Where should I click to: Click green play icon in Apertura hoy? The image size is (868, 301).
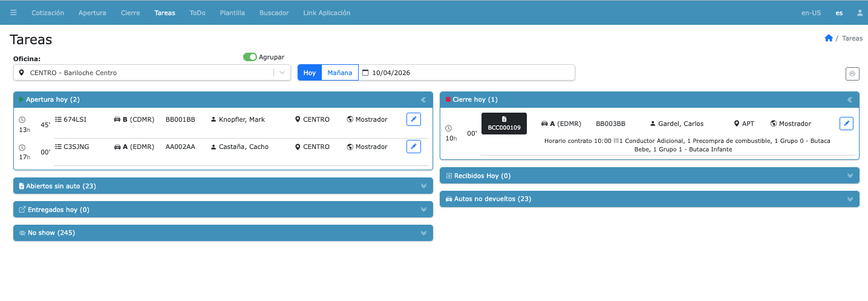coord(22,99)
